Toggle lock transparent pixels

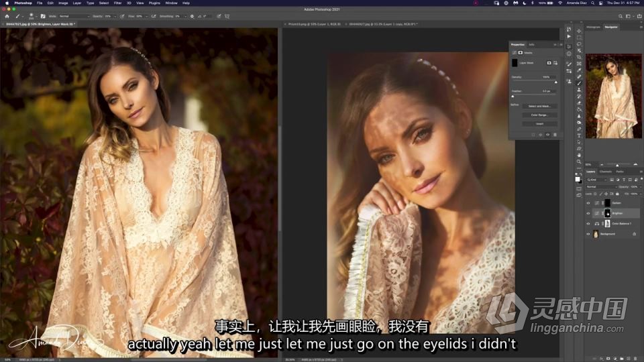[x=595, y=194]
